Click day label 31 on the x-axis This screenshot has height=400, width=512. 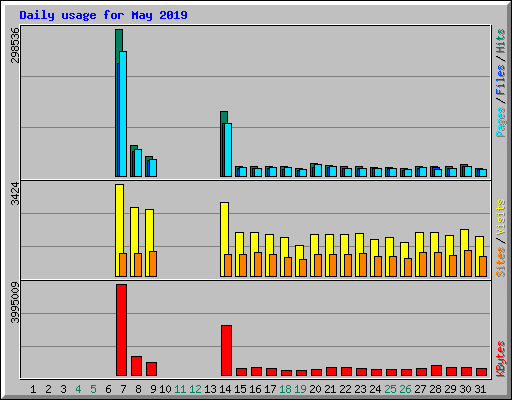tap(480, 389)
